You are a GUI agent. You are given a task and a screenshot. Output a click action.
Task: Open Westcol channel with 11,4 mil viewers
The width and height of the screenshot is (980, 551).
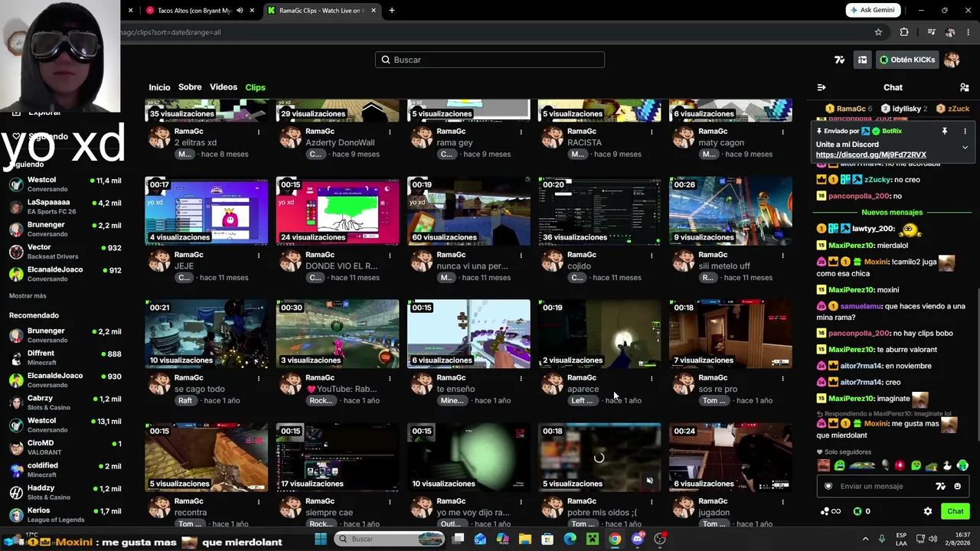point(65,184)
